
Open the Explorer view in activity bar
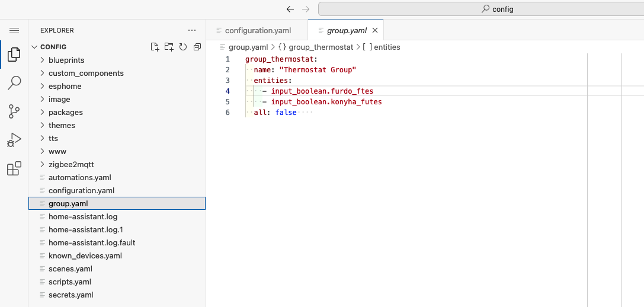tap(14, 55)
